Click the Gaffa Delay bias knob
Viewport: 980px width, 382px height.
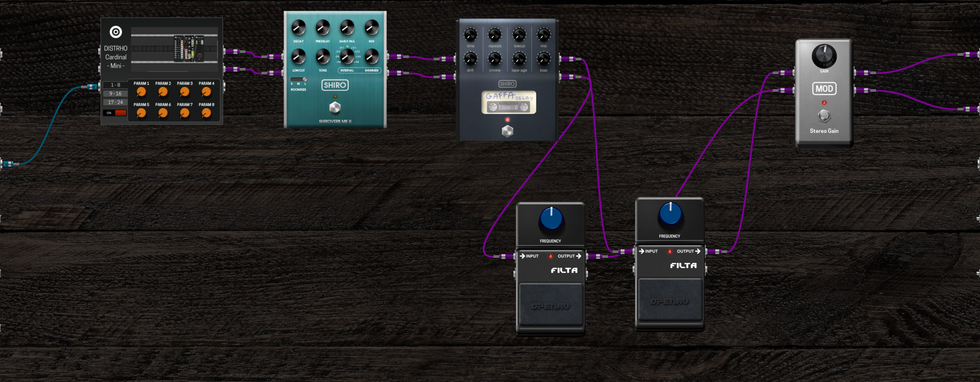tap(543, 59)
